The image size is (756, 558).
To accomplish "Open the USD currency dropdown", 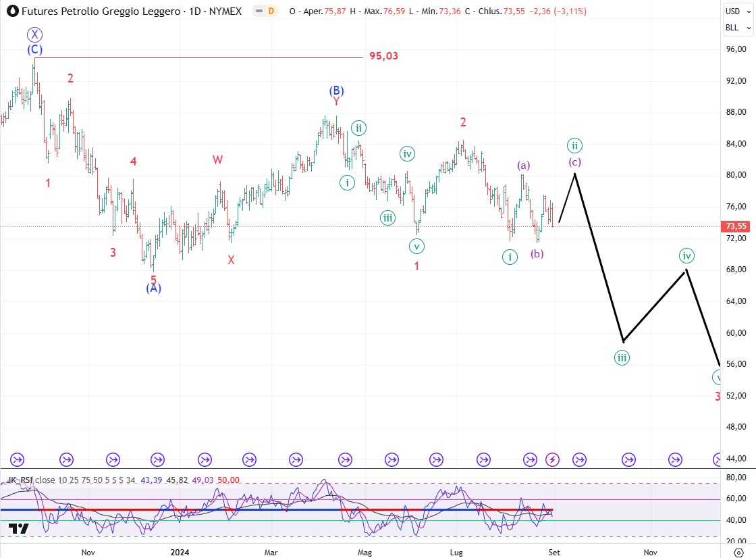I will tap(738, 11).
